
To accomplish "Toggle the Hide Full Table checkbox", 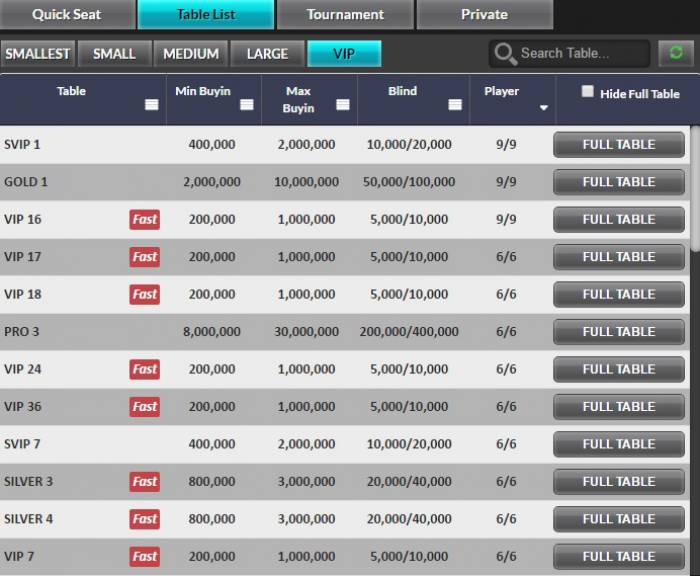I will 588,92.
